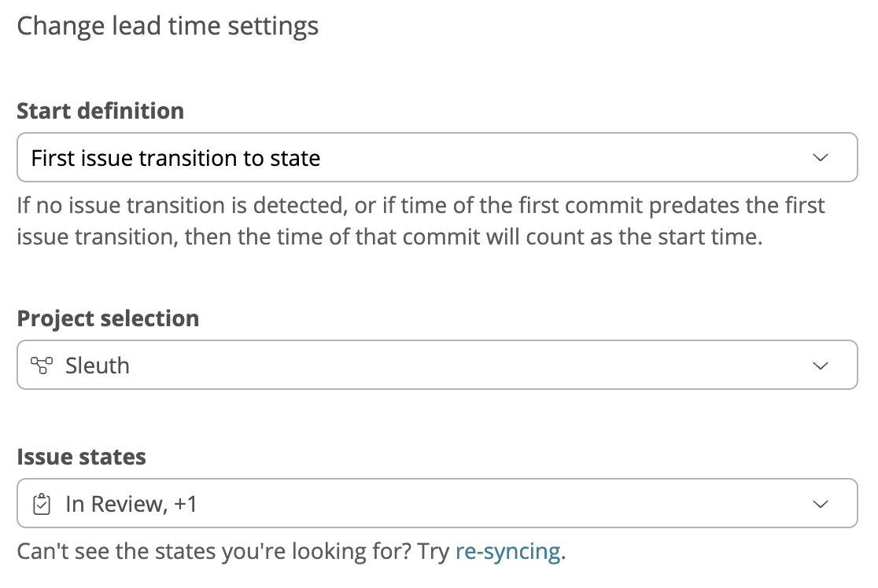Screen dimensions: 878x588
Task: Click the Sleuth project workflow icon
Action: pos(42,366)
